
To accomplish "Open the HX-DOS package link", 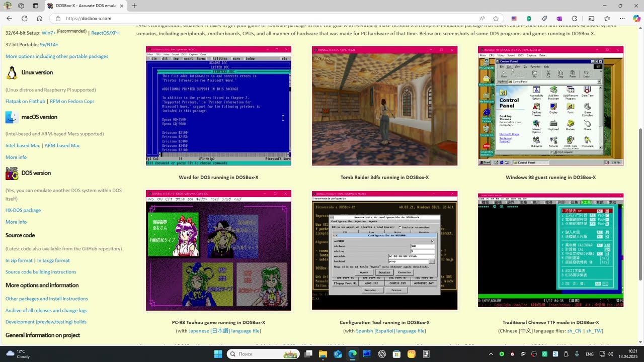I will tap(23, 210).
